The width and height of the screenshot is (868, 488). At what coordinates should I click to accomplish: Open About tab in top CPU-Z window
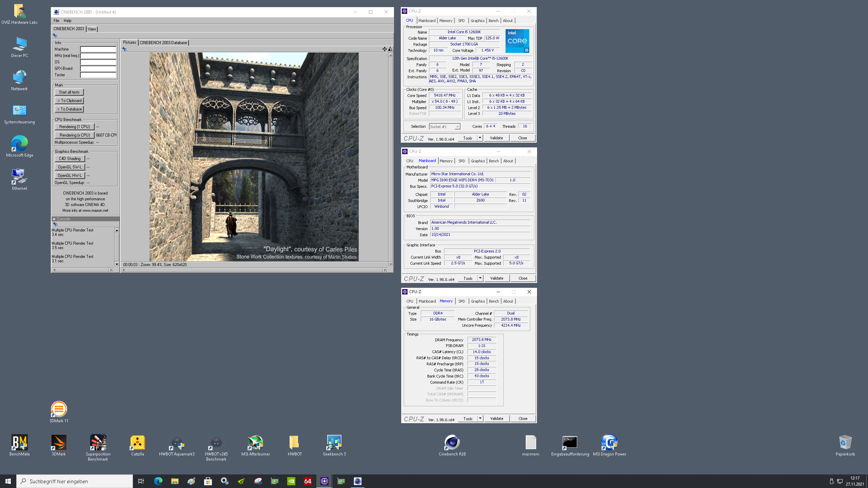tap(508, 21)
